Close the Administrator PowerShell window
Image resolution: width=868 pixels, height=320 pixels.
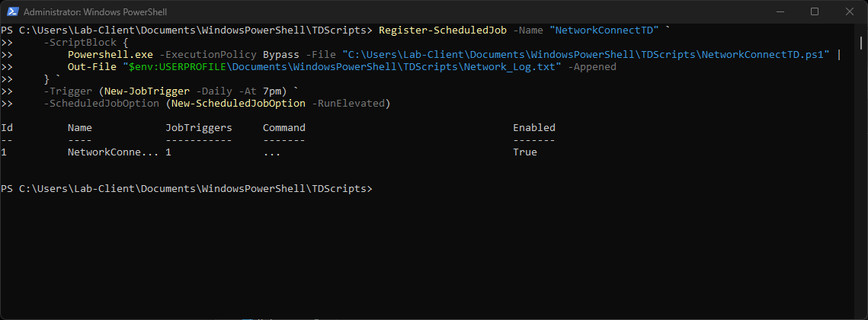(849, 12)
